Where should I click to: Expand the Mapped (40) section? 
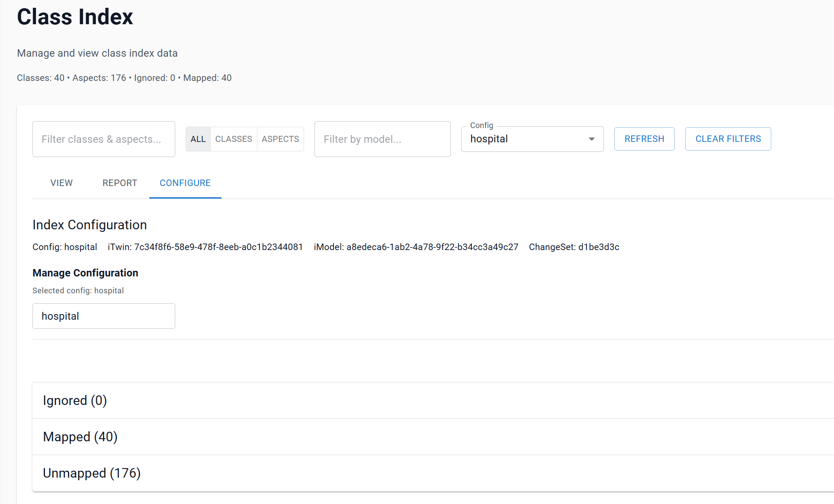point(433,437)
